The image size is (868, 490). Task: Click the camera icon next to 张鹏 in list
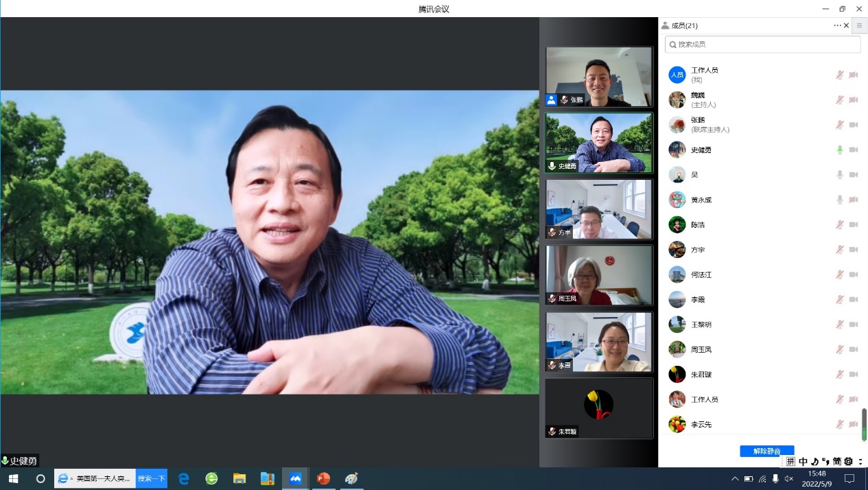pos(854,125)
